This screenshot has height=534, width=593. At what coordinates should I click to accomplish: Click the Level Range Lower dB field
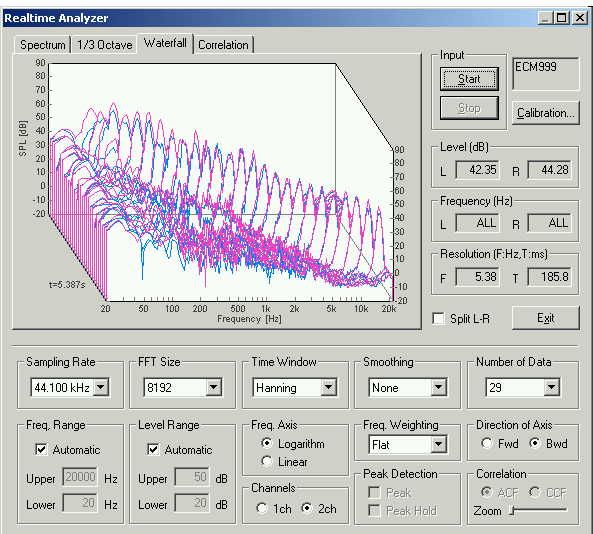click(192, 503)
